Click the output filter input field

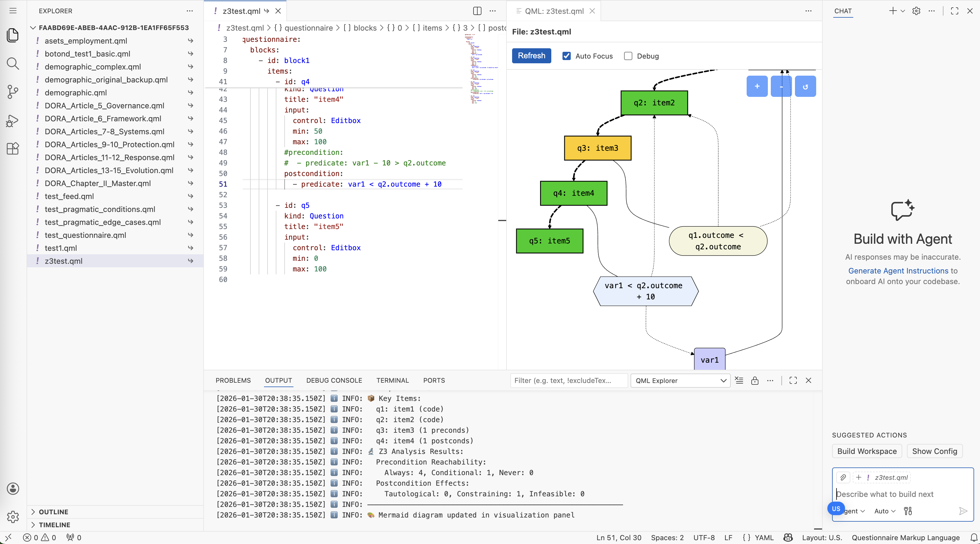coord(568,381)
